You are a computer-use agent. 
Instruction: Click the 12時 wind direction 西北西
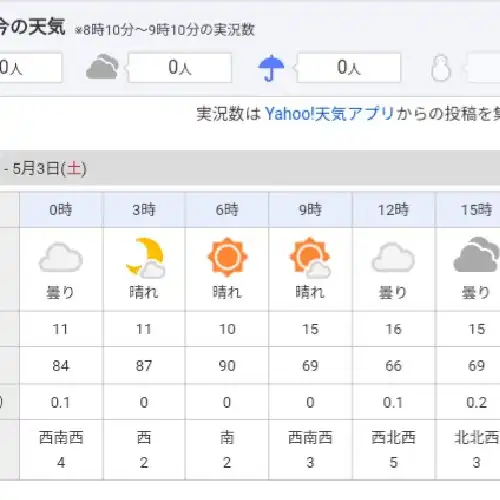pos(393,437)
